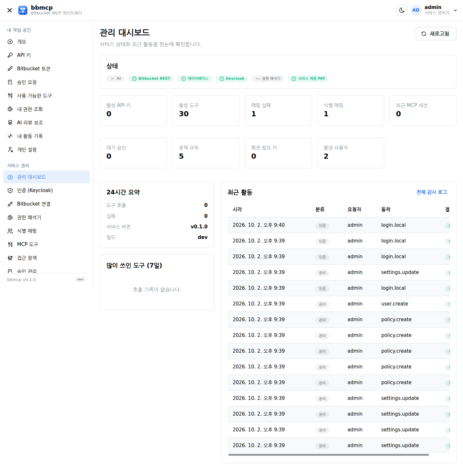Click the 시각 column header
Image resolution: width=463 pixels, height=476 pixels.
pyautogui.click(x=237, y=209)
